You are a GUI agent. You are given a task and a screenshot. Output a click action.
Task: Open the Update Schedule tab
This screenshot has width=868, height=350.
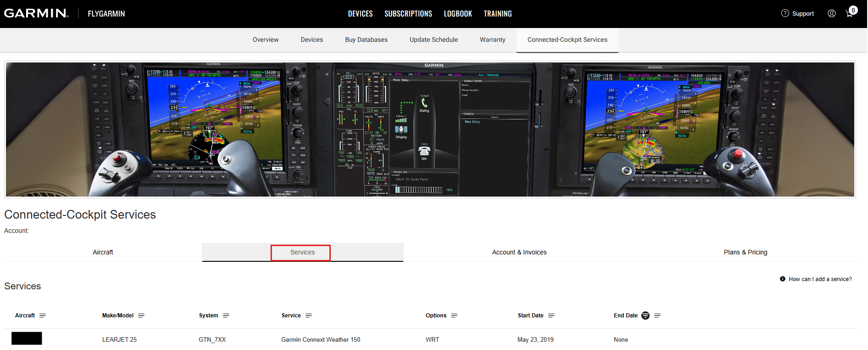point(434,40)
